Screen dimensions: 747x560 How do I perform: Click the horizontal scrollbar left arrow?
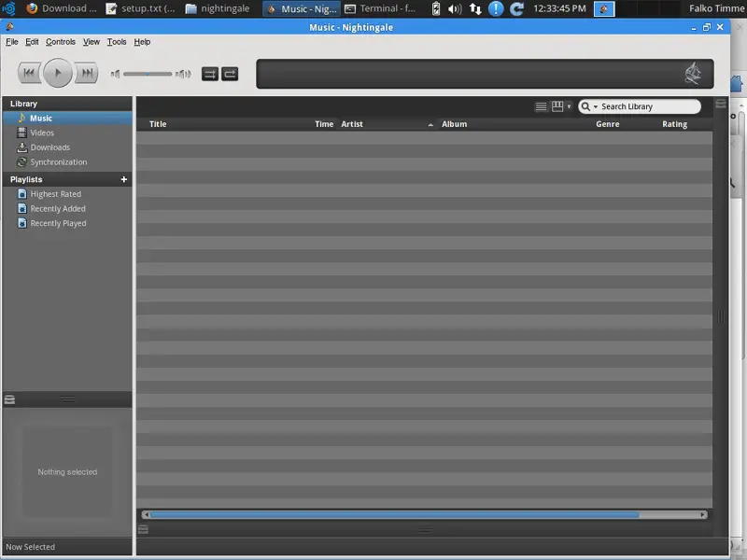146,515
